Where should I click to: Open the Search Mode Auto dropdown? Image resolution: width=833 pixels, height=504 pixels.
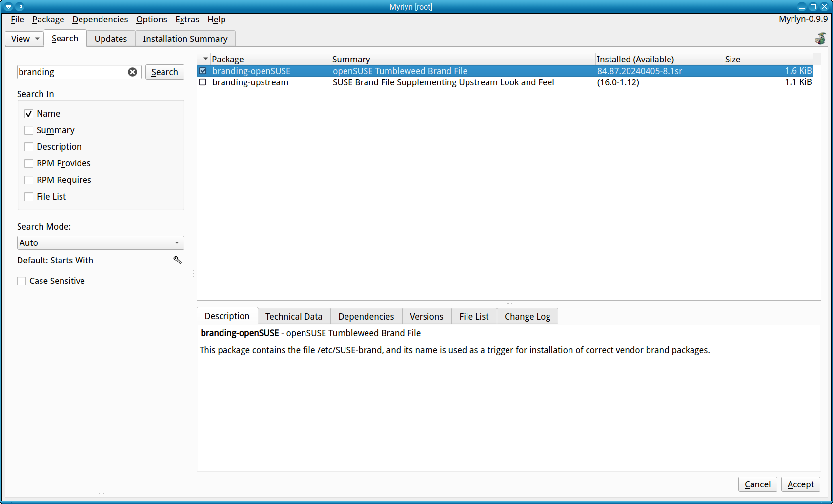101,243
